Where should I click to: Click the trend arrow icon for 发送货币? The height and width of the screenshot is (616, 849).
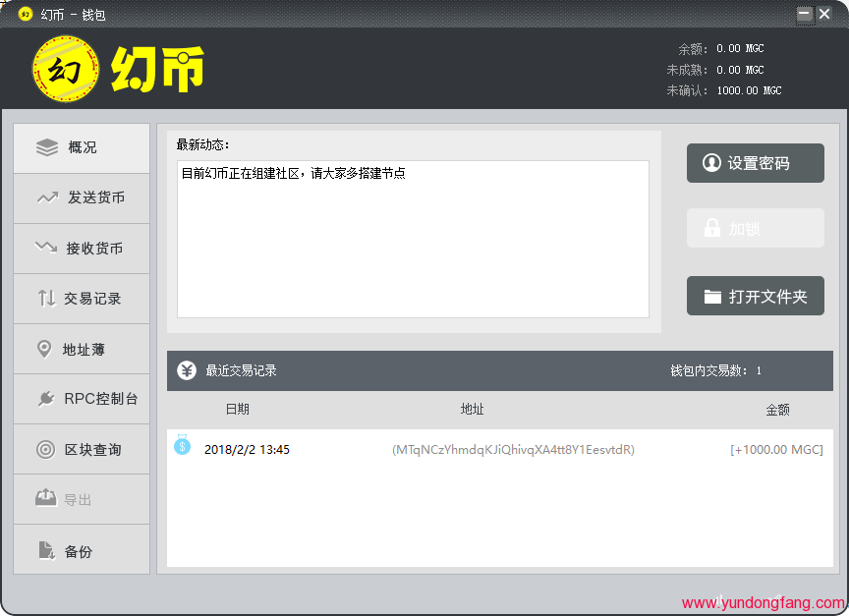pos(47,197)
